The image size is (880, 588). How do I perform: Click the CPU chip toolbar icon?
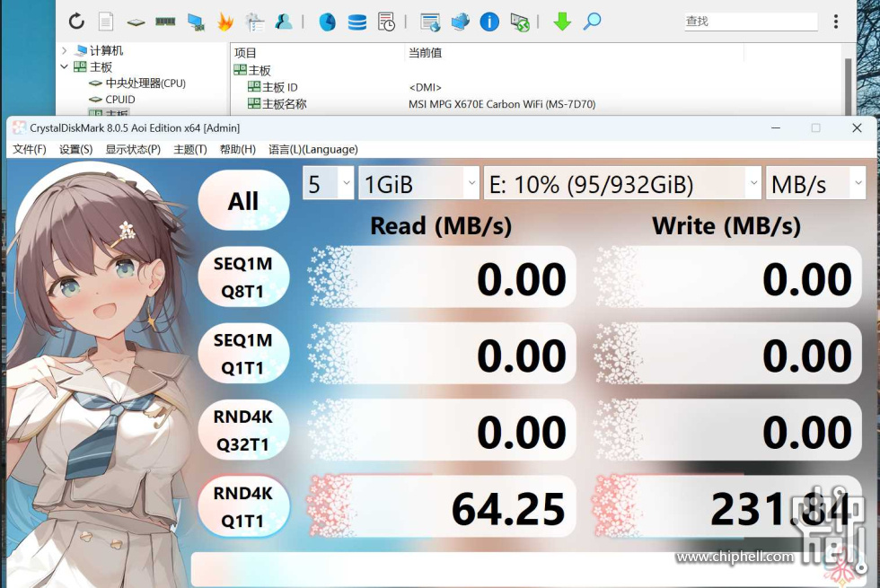[x=136, y=22]
